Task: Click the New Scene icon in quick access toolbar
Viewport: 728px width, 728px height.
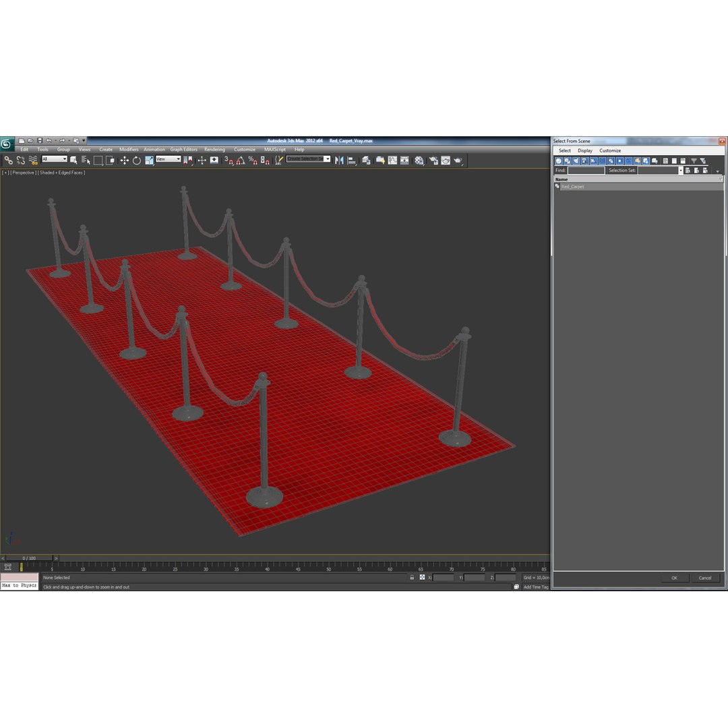Action: [22, 141]
